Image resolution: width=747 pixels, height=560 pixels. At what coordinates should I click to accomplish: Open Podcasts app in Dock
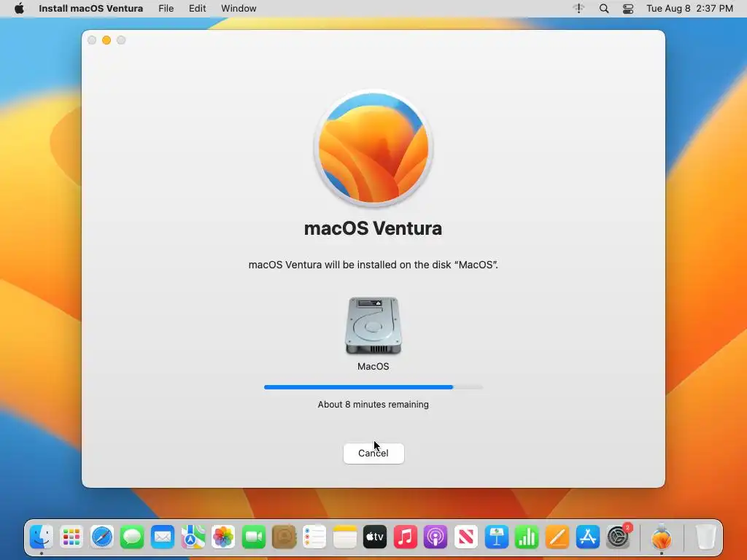click(436, 537)
